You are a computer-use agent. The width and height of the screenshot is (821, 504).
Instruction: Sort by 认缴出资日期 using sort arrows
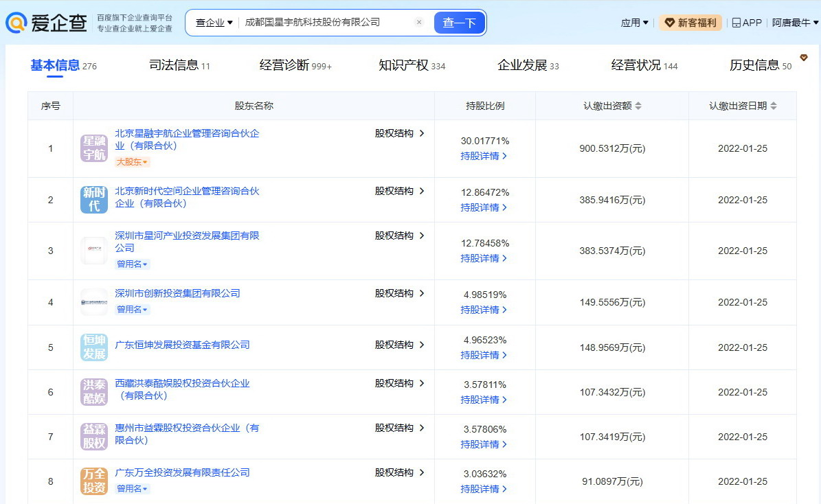[774, 106]
